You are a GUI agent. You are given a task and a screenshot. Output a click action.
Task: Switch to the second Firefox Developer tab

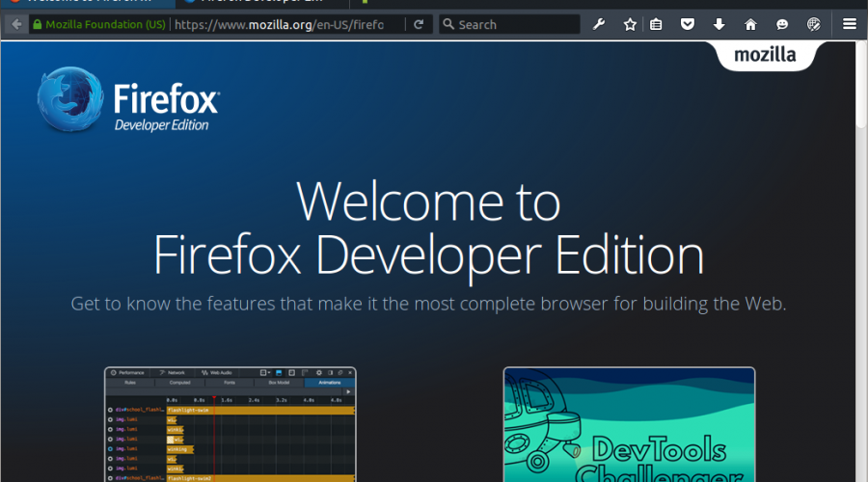click(x=261, y=3)
